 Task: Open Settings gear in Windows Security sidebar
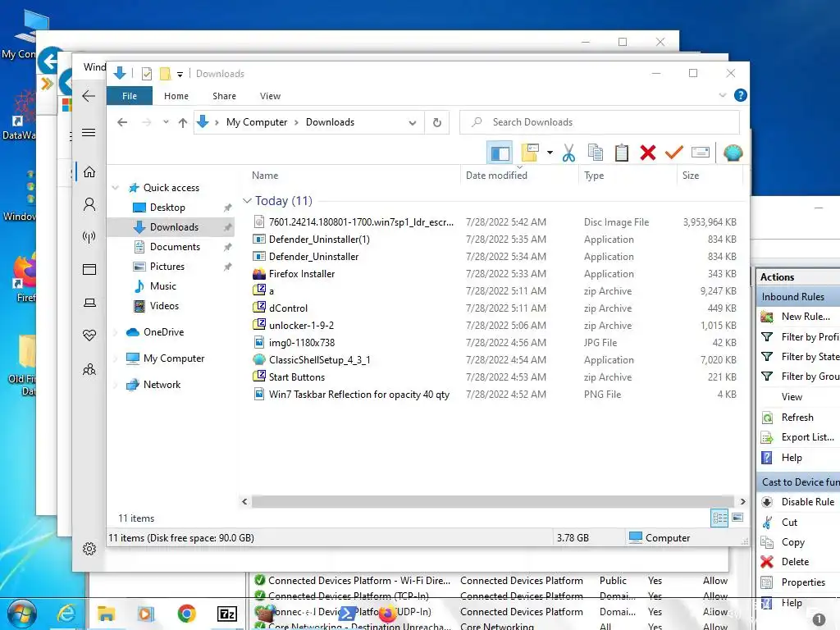coord(89,549)
